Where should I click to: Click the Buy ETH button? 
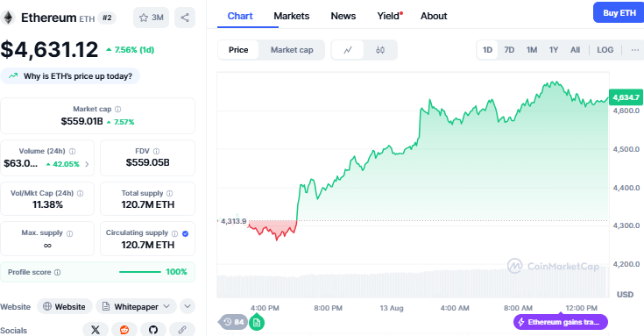click(619, 13)
